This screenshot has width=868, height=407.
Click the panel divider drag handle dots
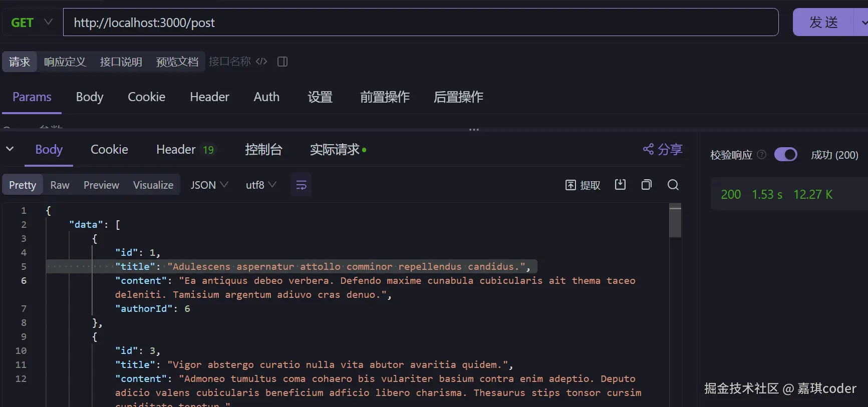tap(474, 130)
